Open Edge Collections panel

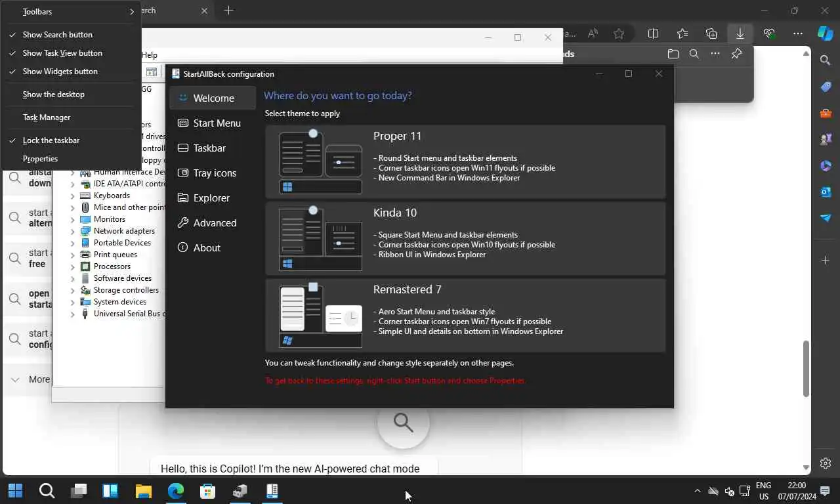[x=711, y=33]
